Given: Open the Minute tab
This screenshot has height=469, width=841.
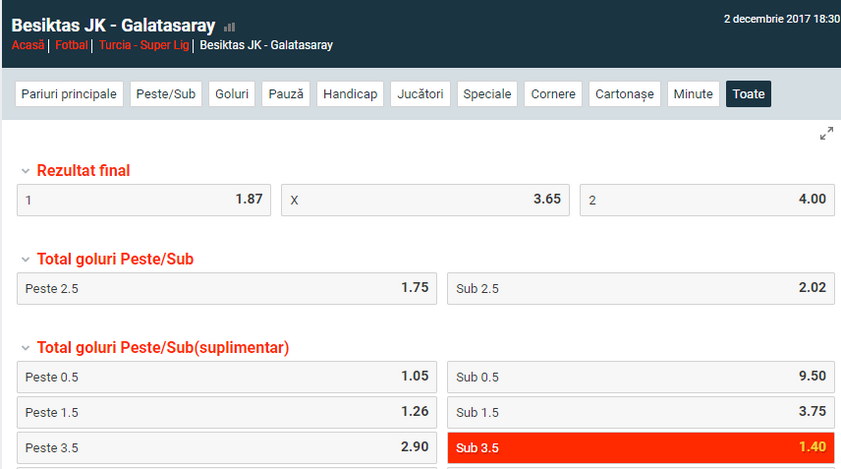Looking at the screenshot, I should coord(693,94).
